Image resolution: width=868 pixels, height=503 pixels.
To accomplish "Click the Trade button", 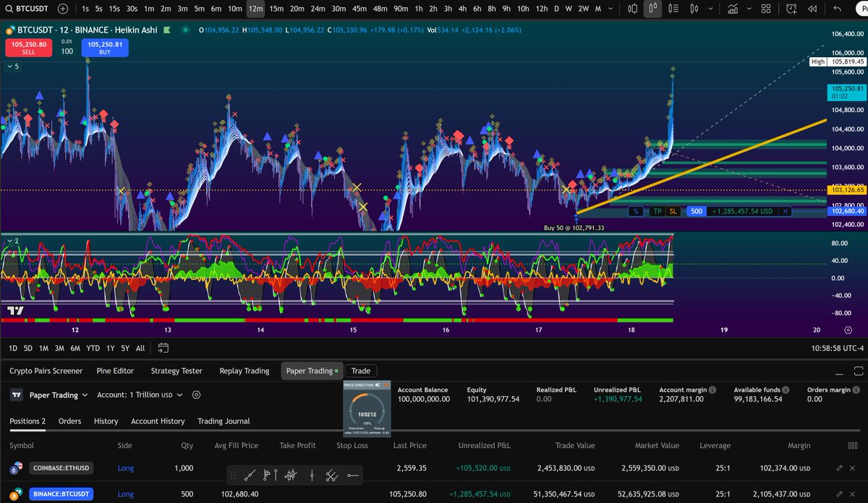I will (360, 371).
